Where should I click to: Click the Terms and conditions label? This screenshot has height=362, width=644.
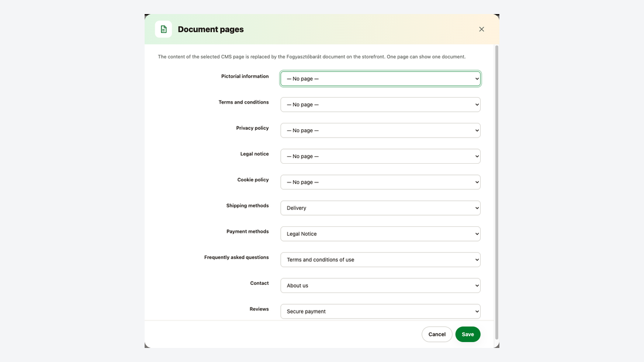244,102
